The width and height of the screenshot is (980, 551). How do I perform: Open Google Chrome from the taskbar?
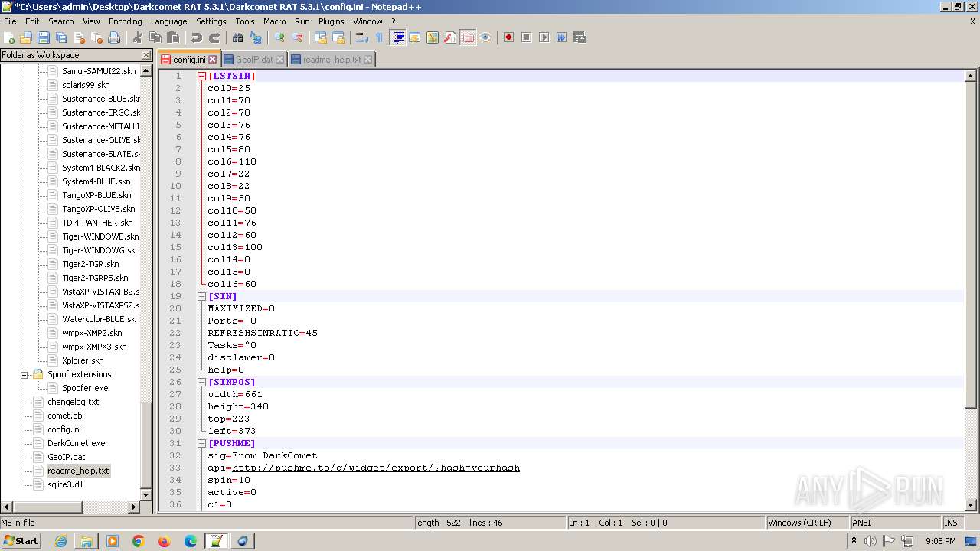[x=138, y=541]
